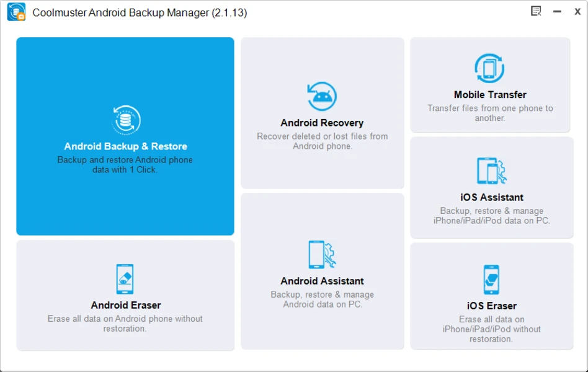
Task: Click the window title Coolmuster Android Backup Manager
Action: coord(140,12)
